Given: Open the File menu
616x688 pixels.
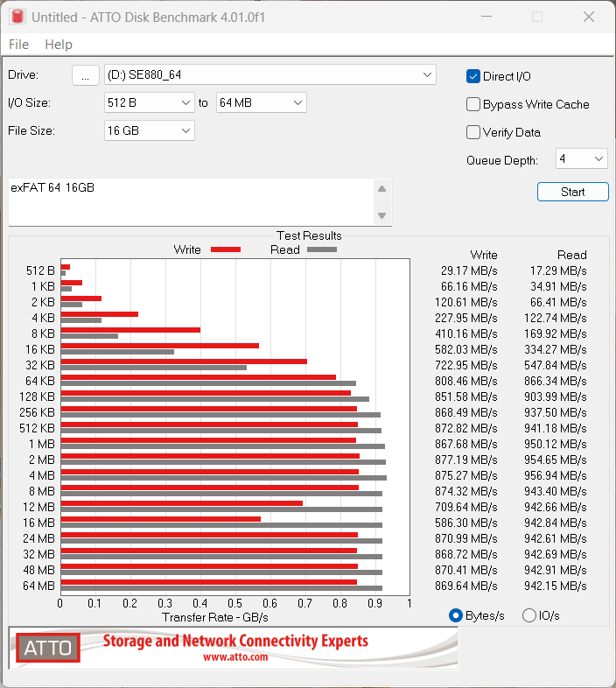Looking at the screenshot, I should click(x=18, y=45).
